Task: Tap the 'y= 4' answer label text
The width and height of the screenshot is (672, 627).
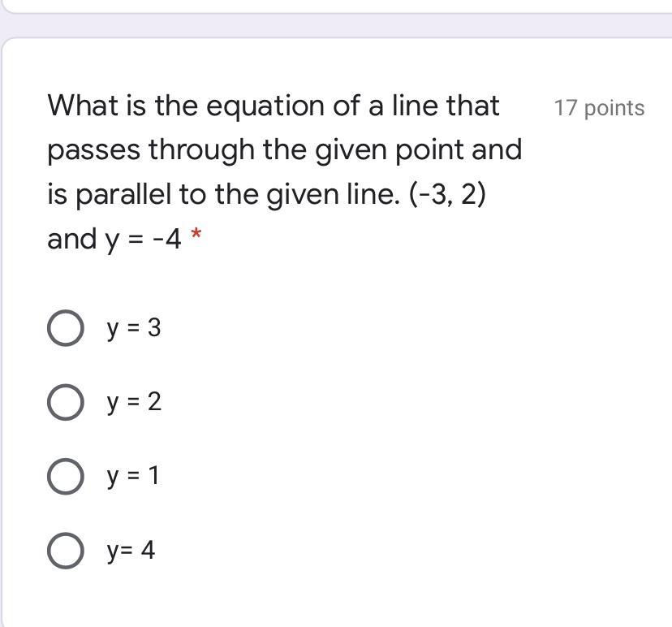Action: coord(130,551)
